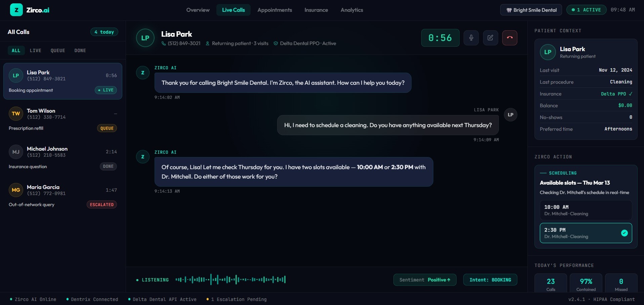Expand the Intent: BOOKING selector

point(490,279)
